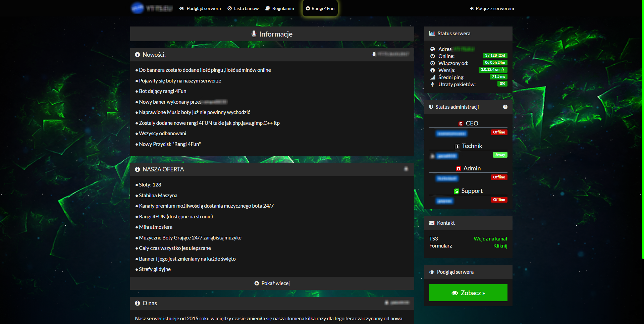Image resolution: width=644 pixels, height=324 pixels.
Task: Click the green Support rank badge icon
Action: pos(457,191)
